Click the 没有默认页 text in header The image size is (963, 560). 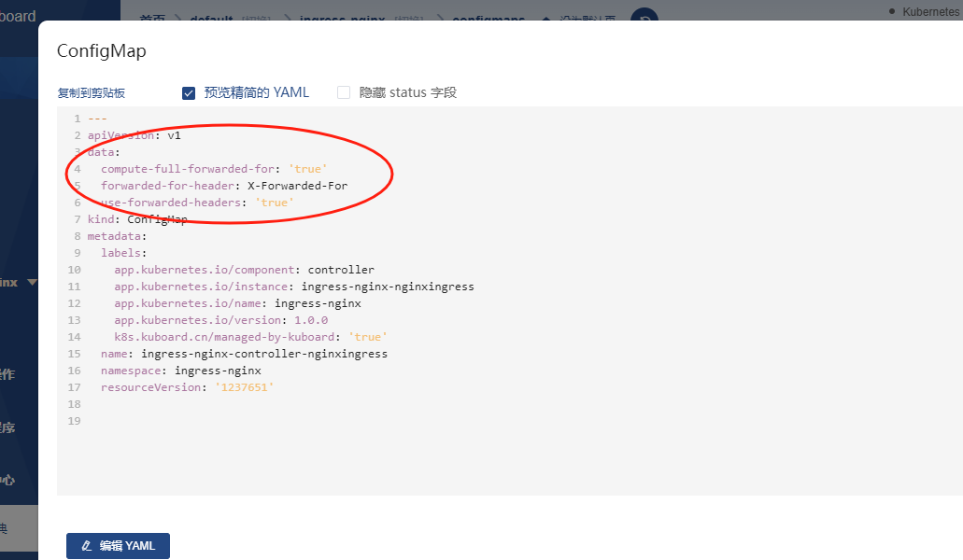[x=587, y=19]
